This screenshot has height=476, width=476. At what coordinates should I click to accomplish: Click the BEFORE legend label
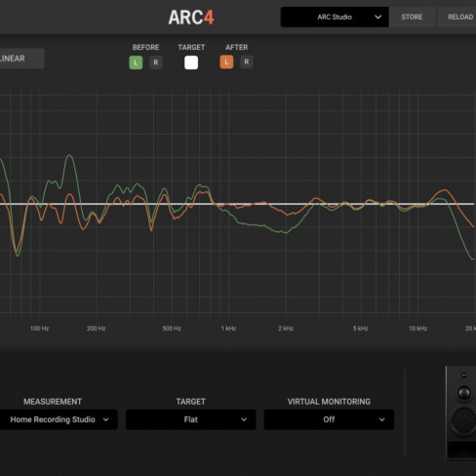(x=145, y=47)
